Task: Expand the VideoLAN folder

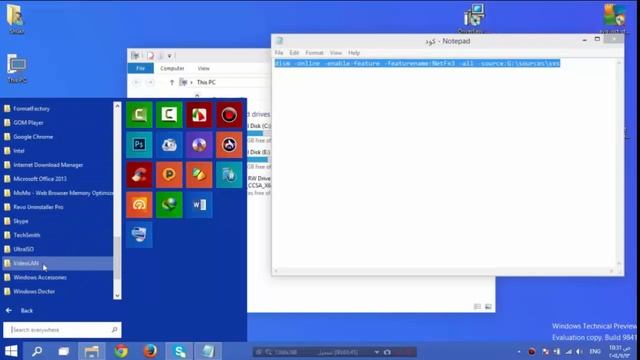Action: [58, 263]
